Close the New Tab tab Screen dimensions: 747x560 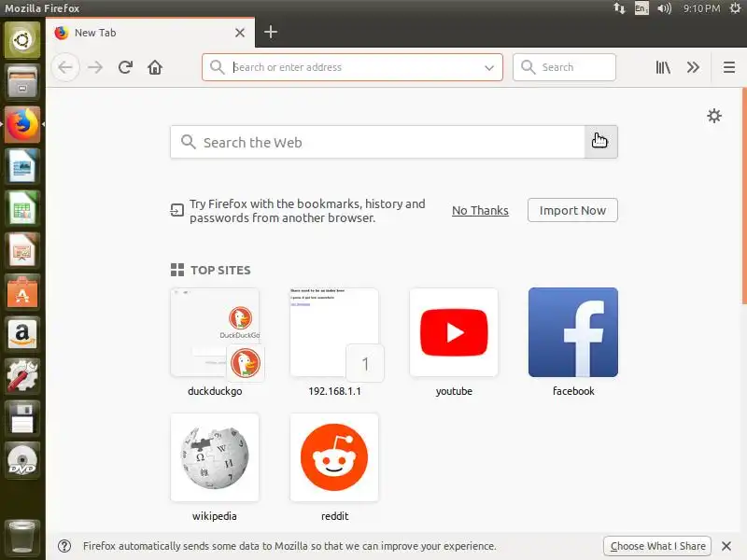click(240, 33)
